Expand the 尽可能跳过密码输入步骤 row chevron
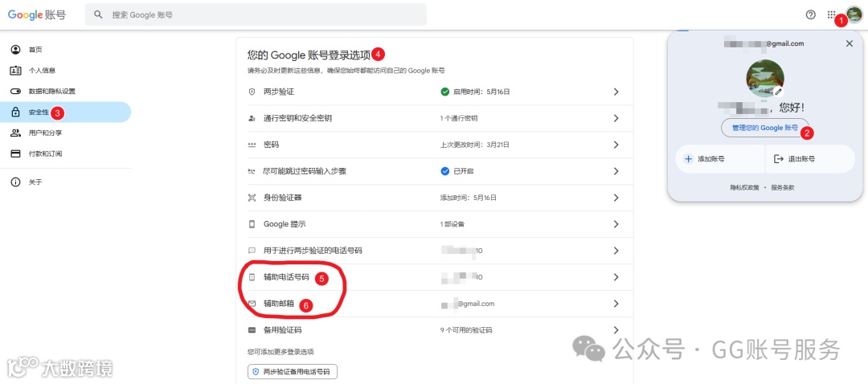 tap(616, 172)
